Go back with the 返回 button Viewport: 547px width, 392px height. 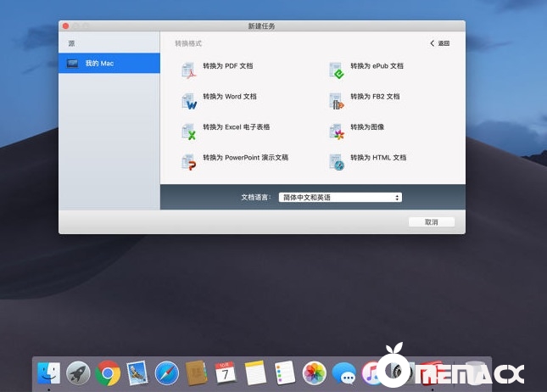coord(439,43)
